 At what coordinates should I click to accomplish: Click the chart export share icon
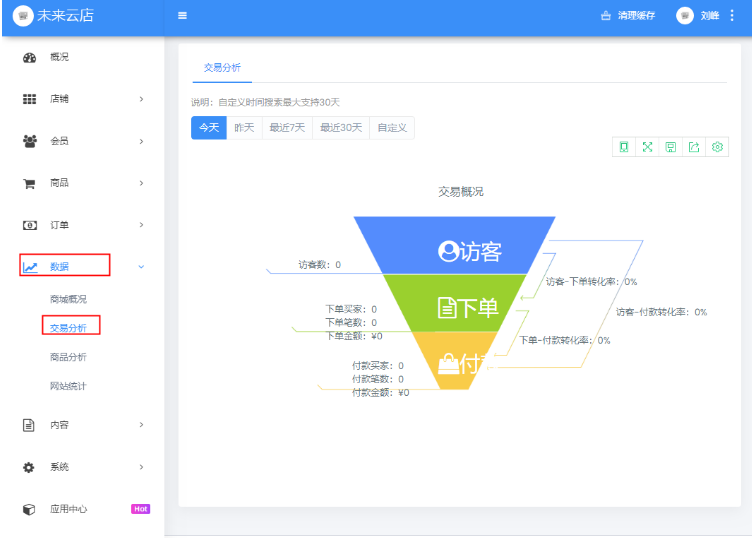coord(694,147)
